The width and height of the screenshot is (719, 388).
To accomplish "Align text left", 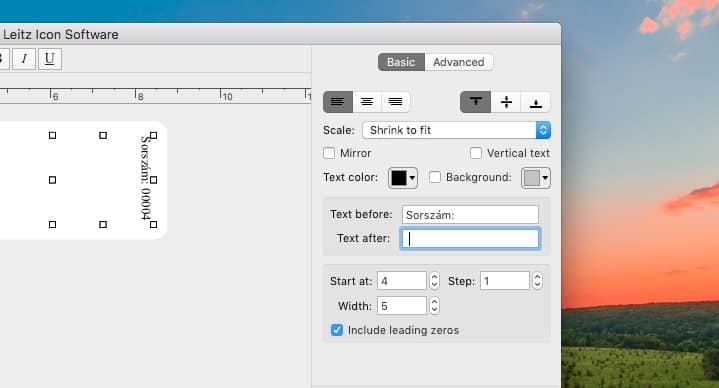I will point(338,102).
